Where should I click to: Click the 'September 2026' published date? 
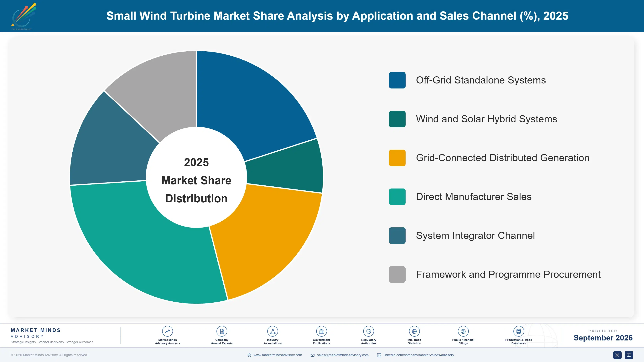(x=603, y=338)
